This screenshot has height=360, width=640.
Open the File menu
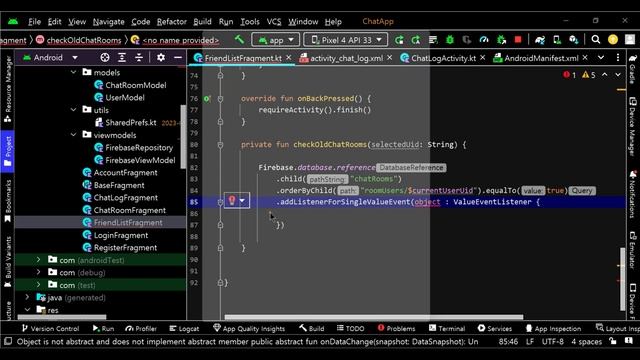tap(34, 22)
